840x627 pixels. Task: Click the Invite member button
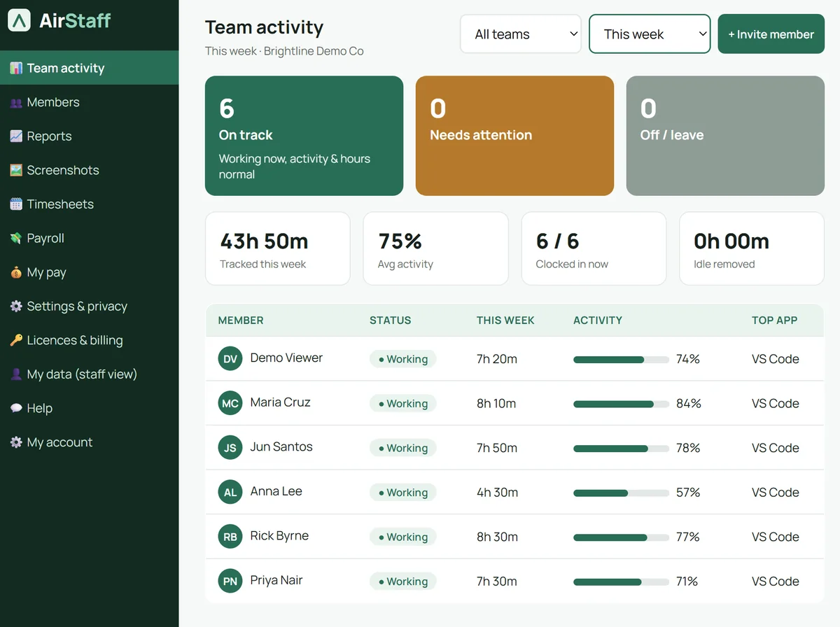pos(771,34)
